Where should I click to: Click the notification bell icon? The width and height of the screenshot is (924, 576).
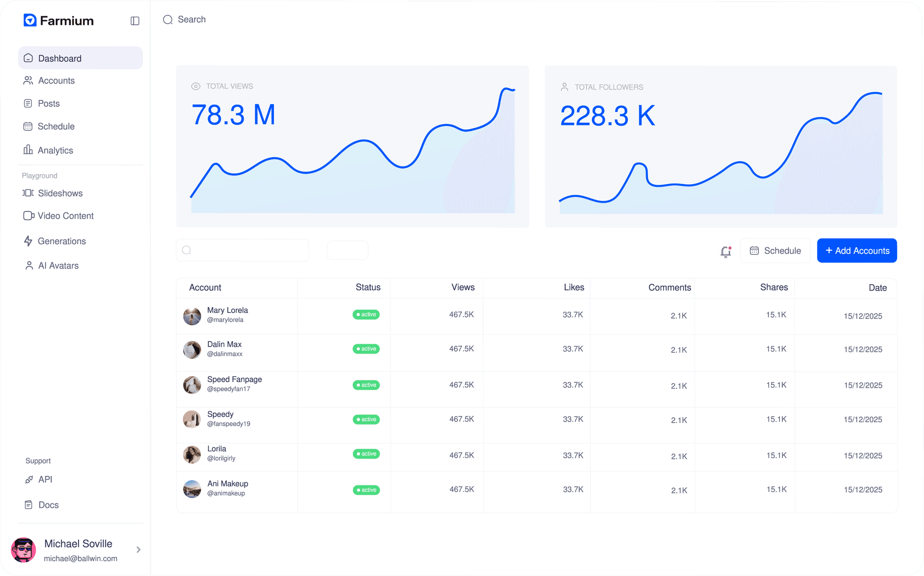point(725,251)
